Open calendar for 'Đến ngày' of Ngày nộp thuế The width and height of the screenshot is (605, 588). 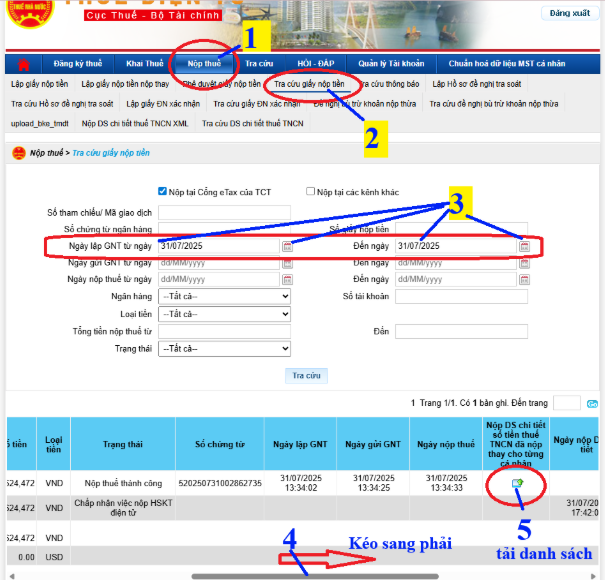pyautogui.click(x=524, y=280)
